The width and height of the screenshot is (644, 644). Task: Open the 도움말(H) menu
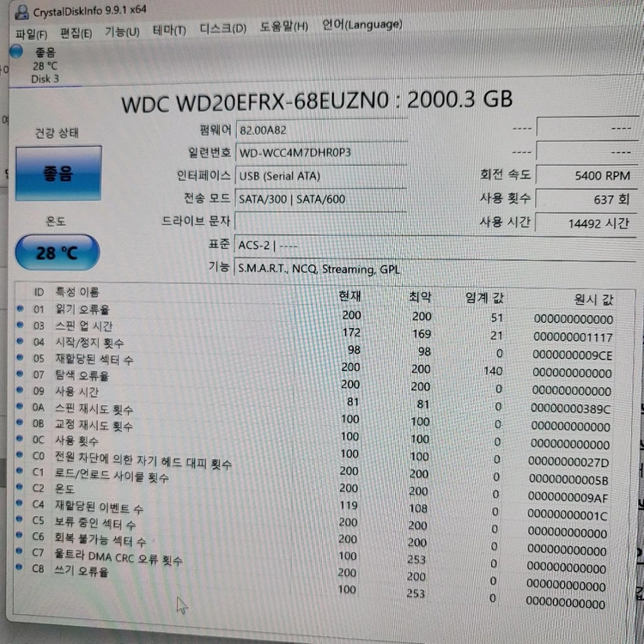point(284,27)
